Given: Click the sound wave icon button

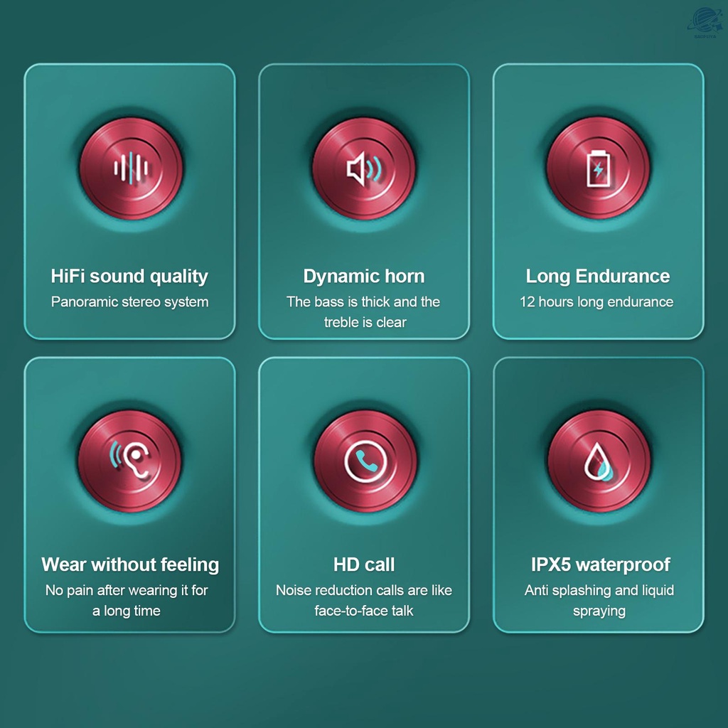Looking at the screenshot, I should pyautogui.click(x=132, y=168).
